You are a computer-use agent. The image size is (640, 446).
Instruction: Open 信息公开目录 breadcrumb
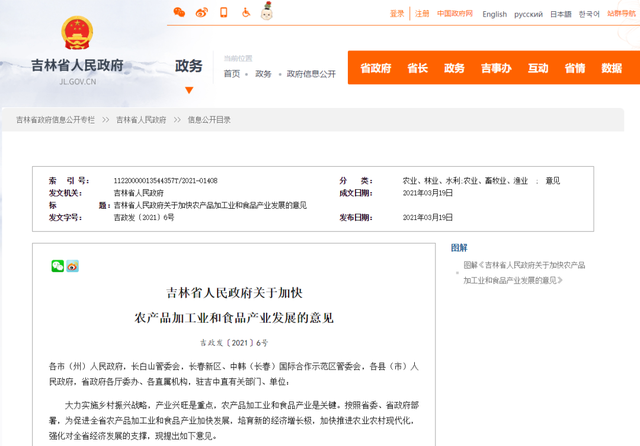(x=209, y=120)
